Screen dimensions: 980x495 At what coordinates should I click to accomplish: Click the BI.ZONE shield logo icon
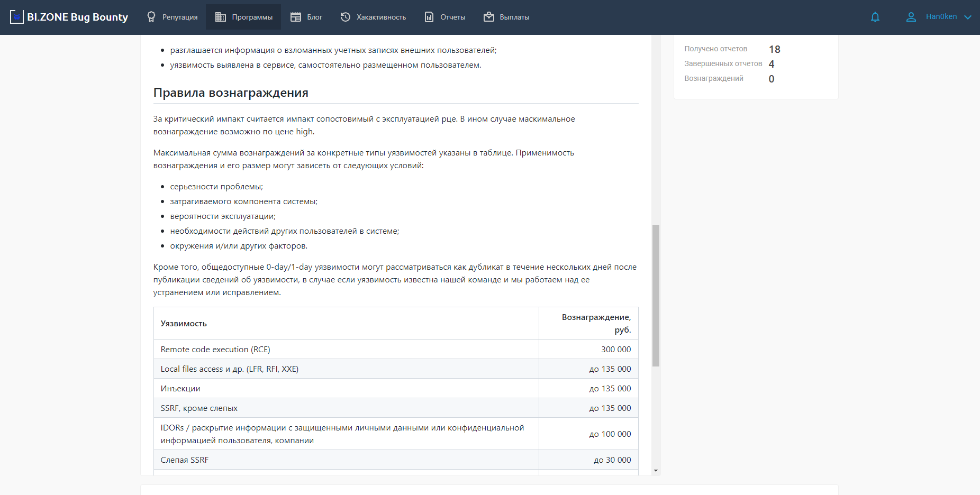(x=17, y=17)
